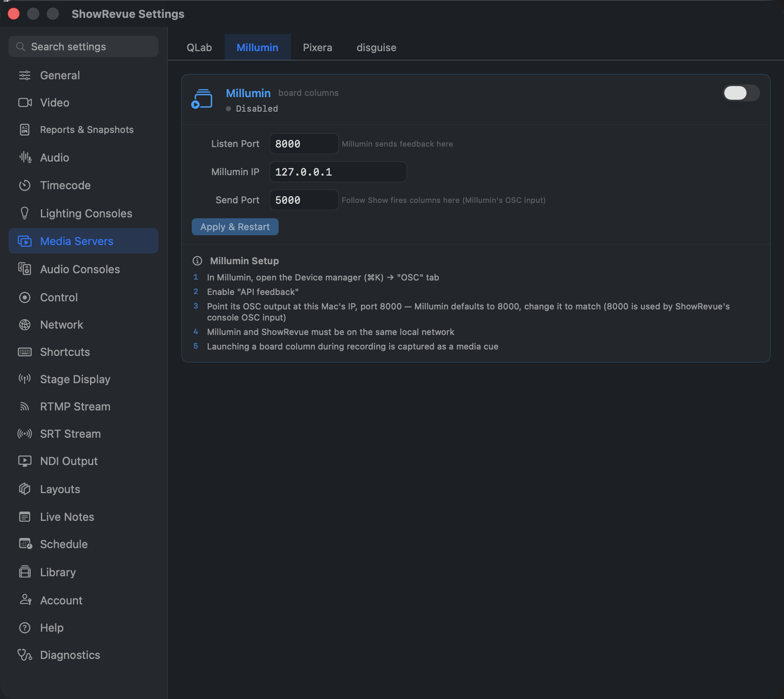Viewport: 784px width, 699px height.
Task: Click the Millumin IP address field
Action: coord(338,172)
